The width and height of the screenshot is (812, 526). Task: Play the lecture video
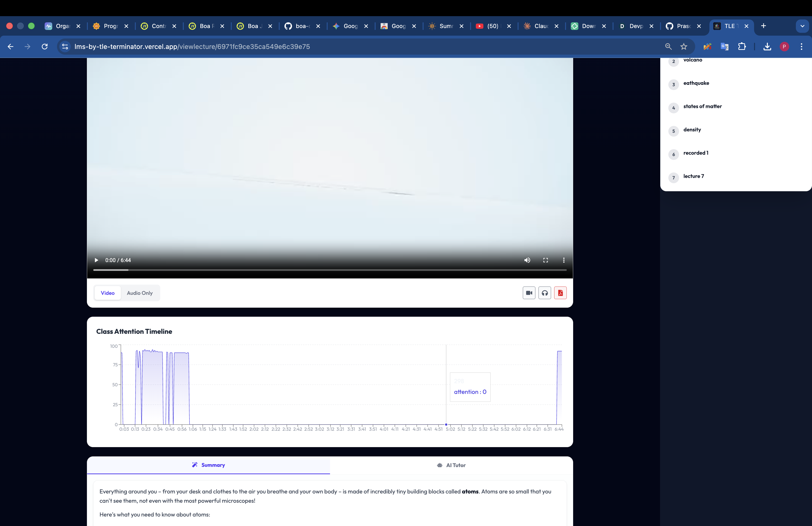[x=96, y=260]
